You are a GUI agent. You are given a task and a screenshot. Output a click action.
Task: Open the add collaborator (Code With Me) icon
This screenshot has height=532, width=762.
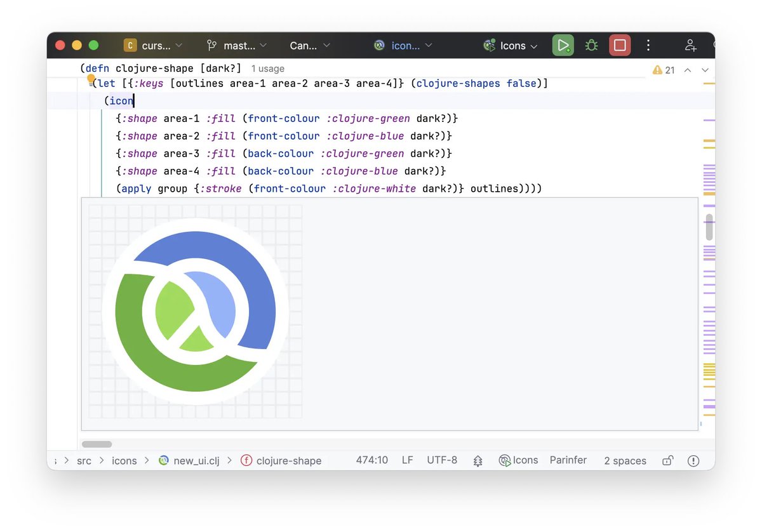tap(690, 45)
